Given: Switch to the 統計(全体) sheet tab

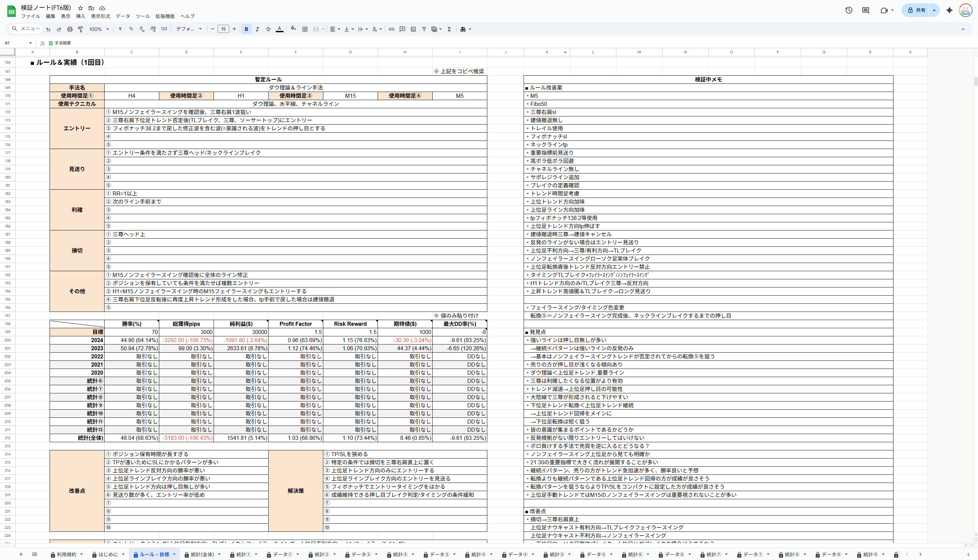Looking at the screenshot, I should 202,554.
